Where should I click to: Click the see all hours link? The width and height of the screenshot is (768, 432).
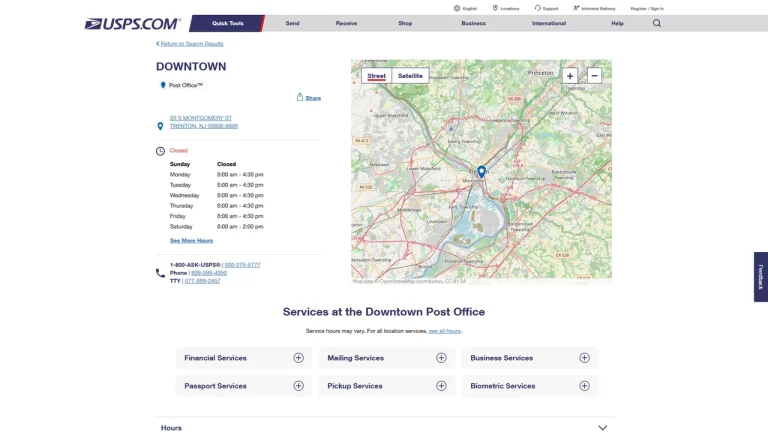(x=445, y=331)
